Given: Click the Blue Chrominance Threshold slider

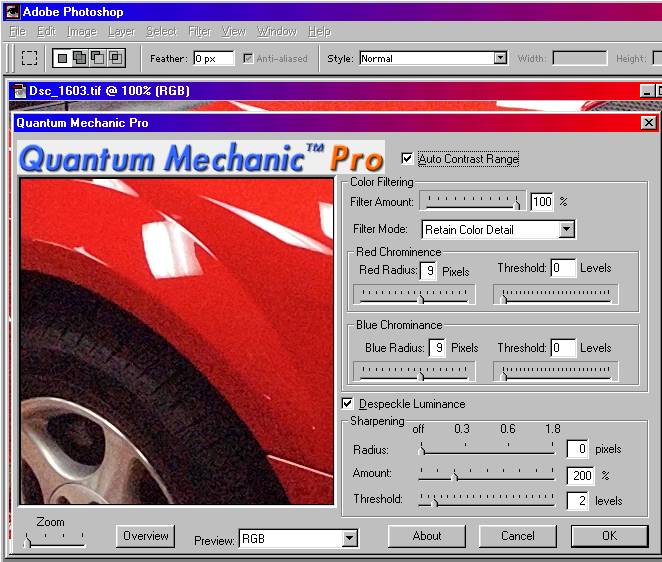Looking at the screenshot, I should click(x=556, y=371).
